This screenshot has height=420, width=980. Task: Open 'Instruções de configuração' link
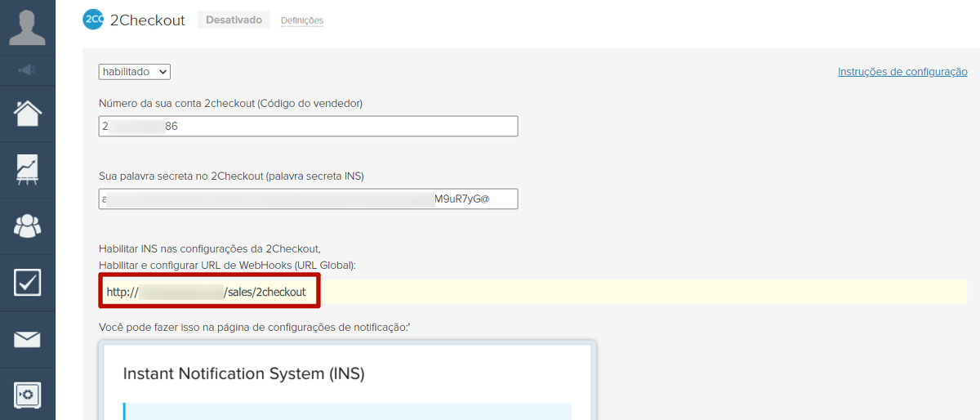click(x=902, y=72)
